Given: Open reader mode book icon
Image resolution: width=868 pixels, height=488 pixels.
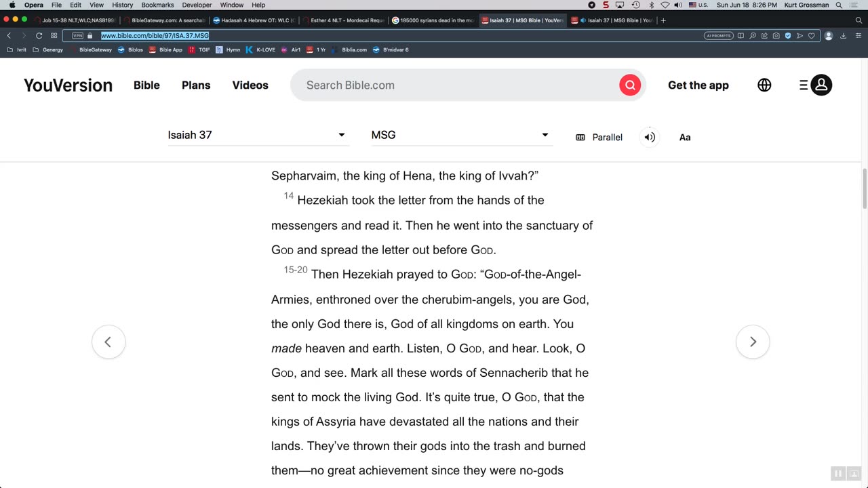Looking at the screenshot, I should point(741,36).
